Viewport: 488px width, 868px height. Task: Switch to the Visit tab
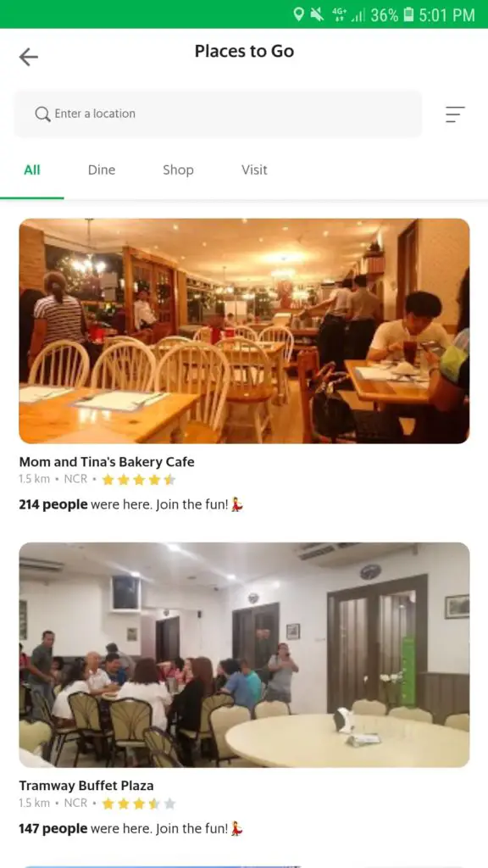click(254, 170)
